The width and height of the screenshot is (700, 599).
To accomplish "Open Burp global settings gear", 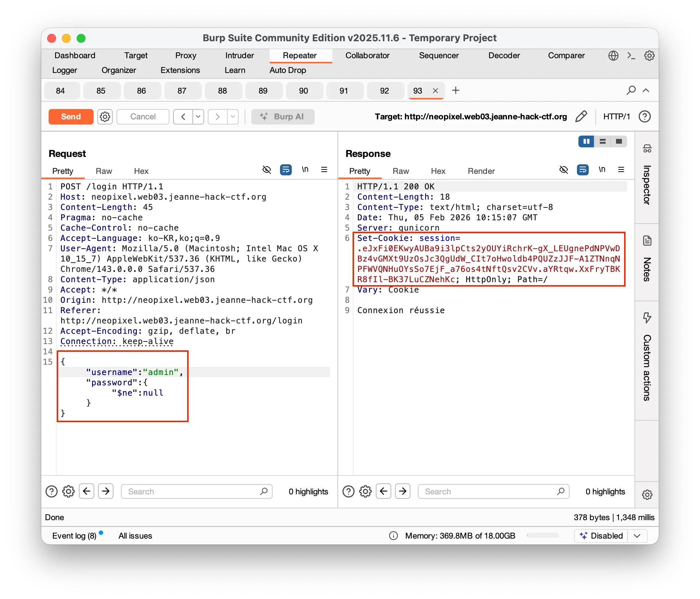I will pyautogui.click(x=649, y=56).
